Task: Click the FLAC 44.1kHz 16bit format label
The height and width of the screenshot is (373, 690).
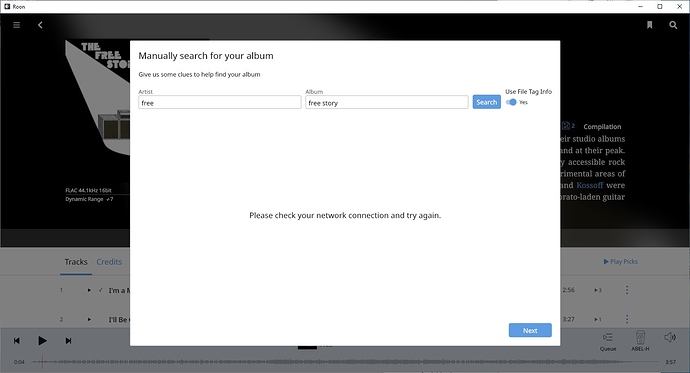Action: tap(88, 190)
